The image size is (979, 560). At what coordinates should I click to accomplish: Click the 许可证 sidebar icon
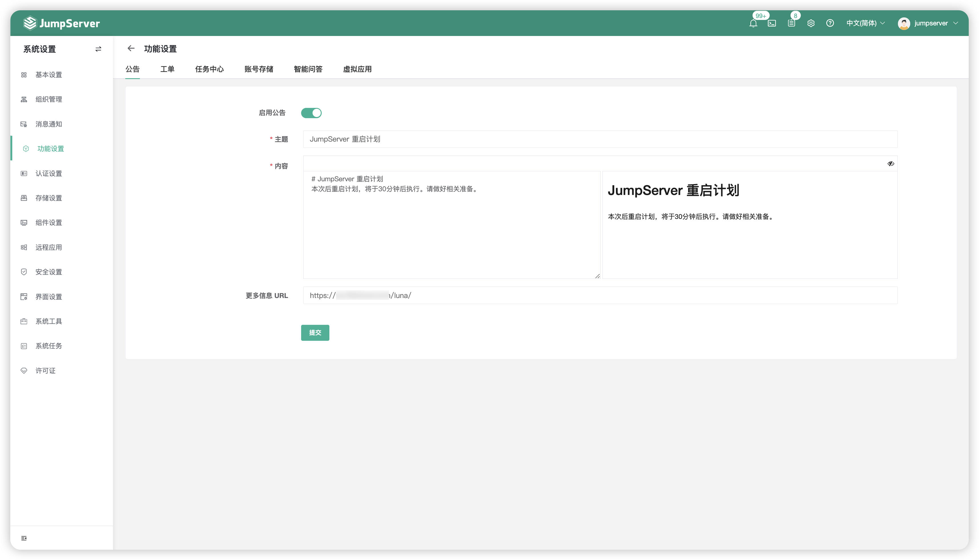24,370
